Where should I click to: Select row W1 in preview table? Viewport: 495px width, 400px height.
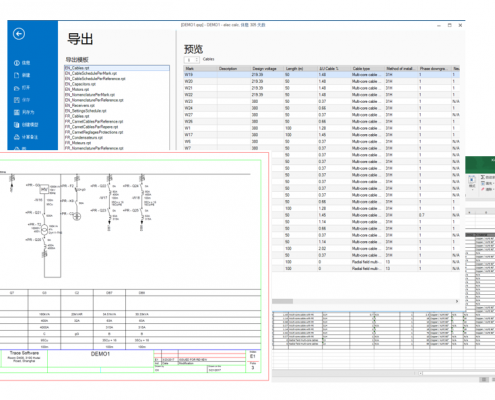[x=322, y=128]
